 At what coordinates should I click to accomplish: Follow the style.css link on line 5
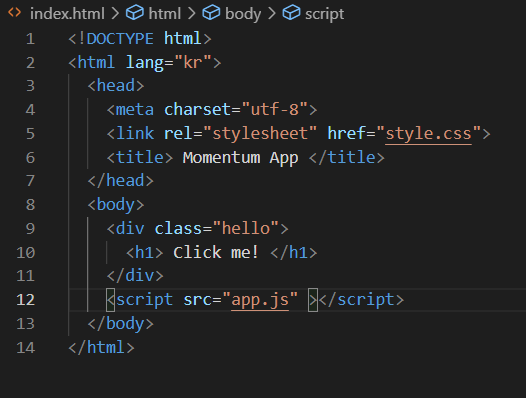pyautogui.click(x=428, y=134)
